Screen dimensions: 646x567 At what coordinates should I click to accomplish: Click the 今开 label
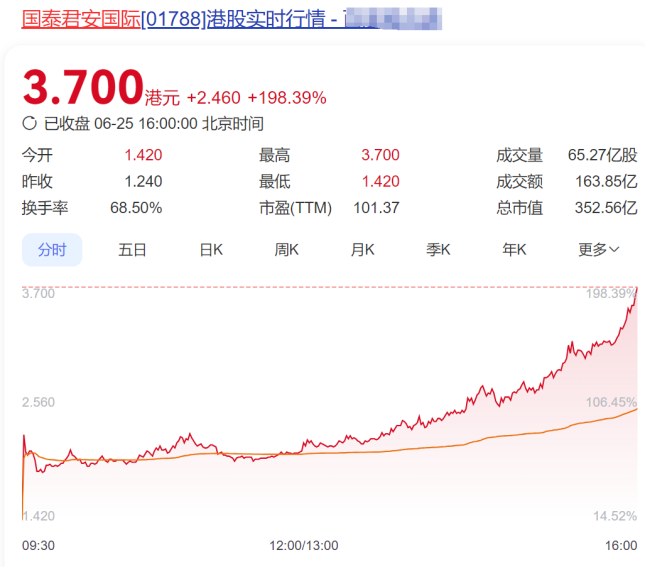[x=37, y=155]
